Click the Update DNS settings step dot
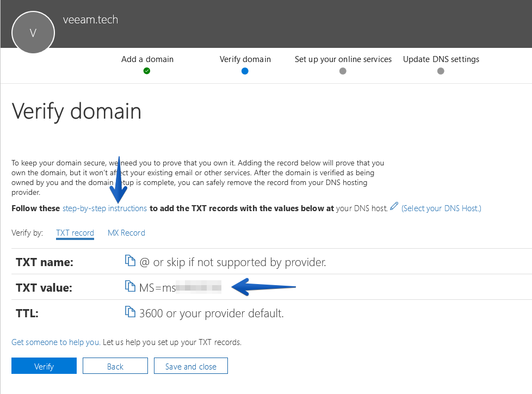The image size is (532, 394). [441, 71]
